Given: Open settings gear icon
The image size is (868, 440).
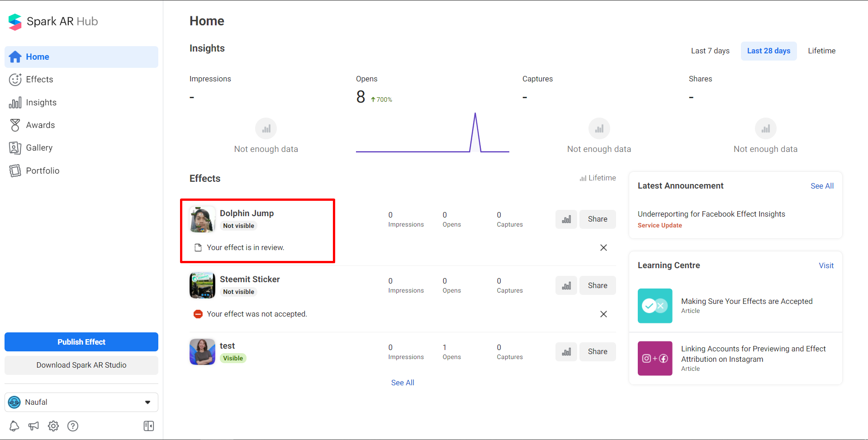Looking at the screenshot, I should (x=53, y=426).
